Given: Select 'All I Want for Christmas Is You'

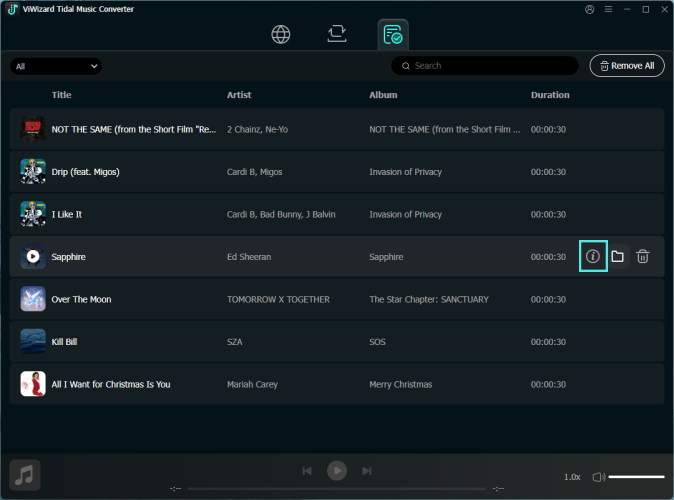Looking at the screenshot, I should coord(111,384).
